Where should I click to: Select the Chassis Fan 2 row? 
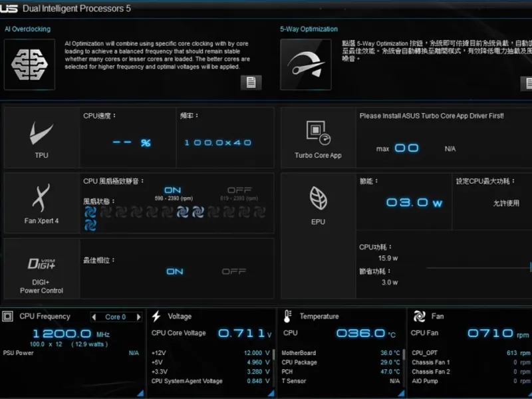(471, 372)
